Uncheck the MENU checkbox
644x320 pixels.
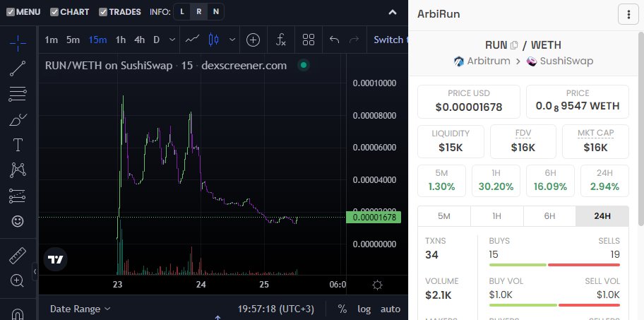[11, 12]
